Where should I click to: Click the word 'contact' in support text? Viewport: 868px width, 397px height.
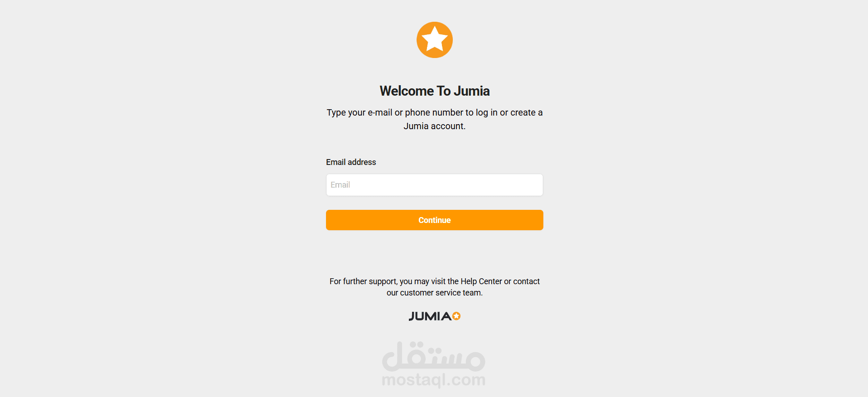point(526,281)
